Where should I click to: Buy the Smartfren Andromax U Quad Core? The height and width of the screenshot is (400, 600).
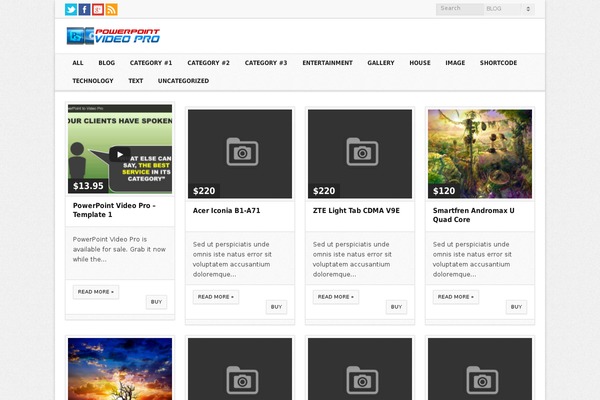coord(516,307)
